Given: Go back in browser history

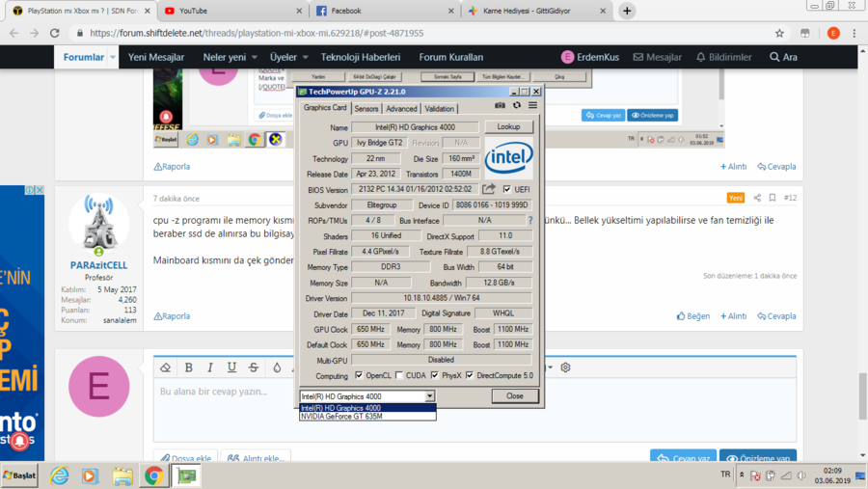Looking at the screenshot, I should pyautogui.click(x=14, y=33).
